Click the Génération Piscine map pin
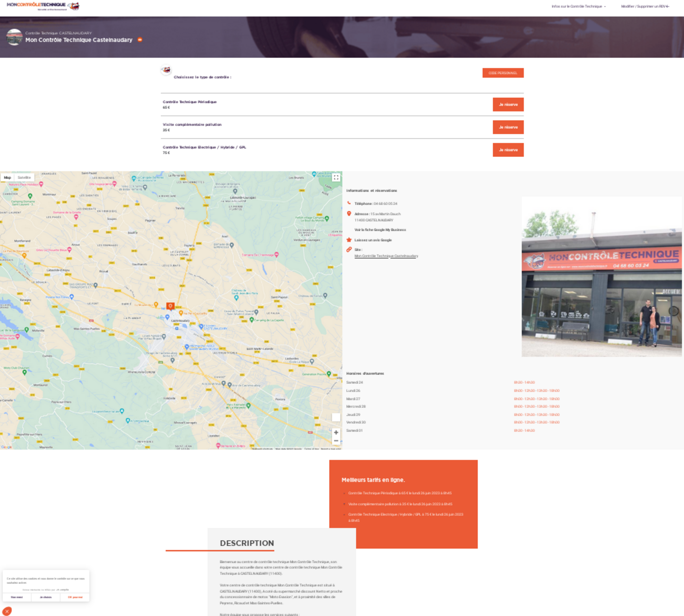684x616 pixels. [329, 374]
